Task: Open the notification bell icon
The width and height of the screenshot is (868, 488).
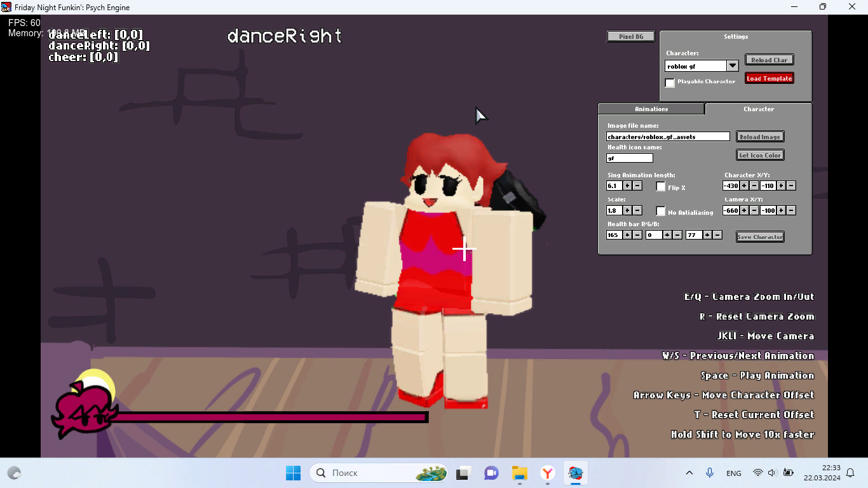Action: [x=850, y=473]
